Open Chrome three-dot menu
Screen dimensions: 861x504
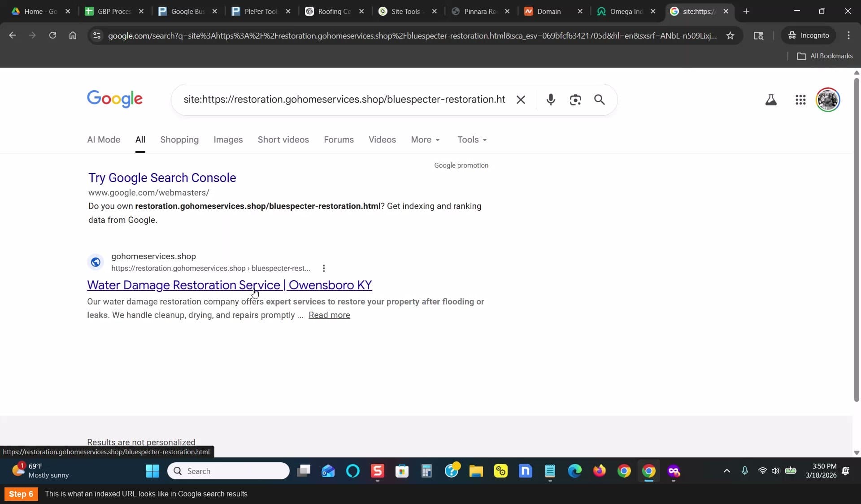pos(848,35)
